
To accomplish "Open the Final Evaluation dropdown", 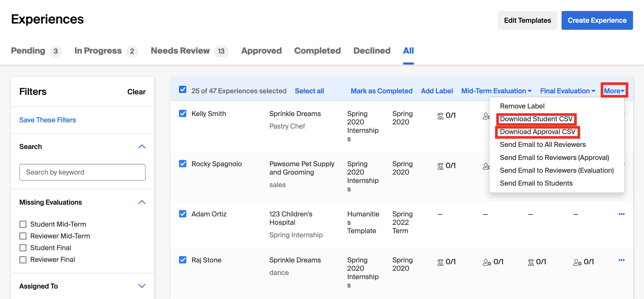I will (568, 91).
